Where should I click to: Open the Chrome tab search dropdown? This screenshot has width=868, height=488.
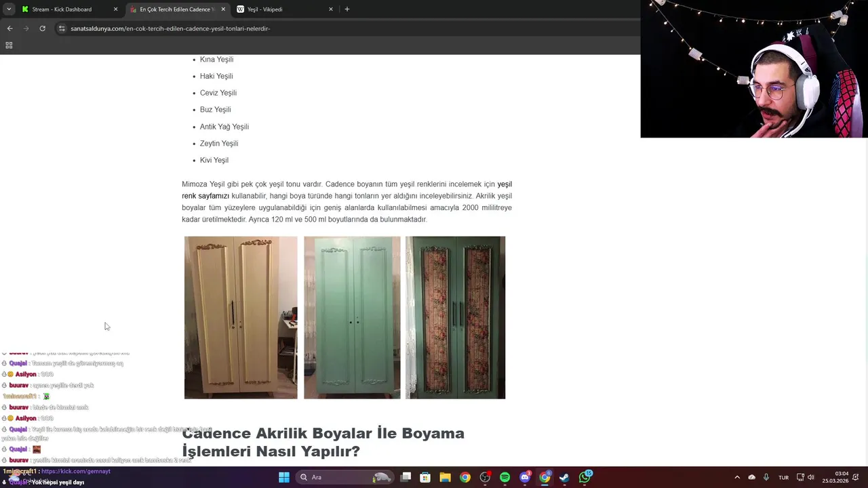pos(9,9)
